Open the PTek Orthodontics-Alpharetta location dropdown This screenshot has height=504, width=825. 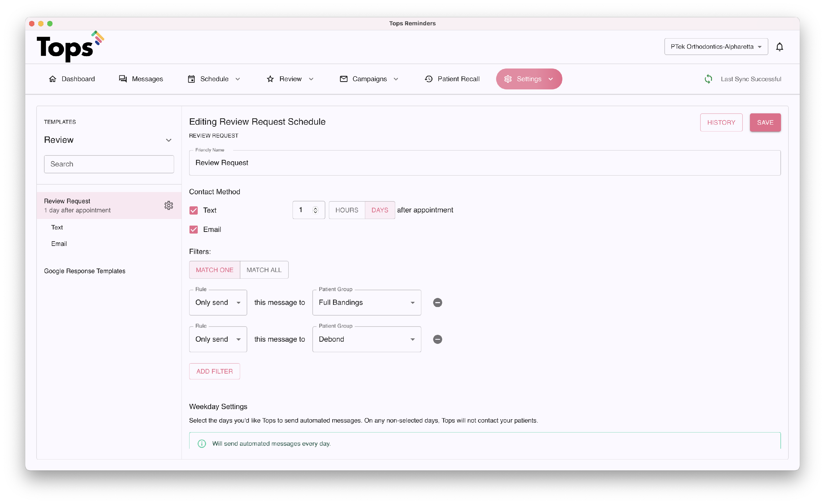[x=716, y=47]
